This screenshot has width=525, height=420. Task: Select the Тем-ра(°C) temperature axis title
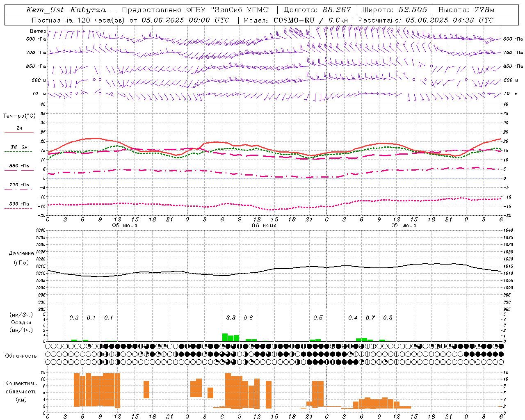point(19,116)
